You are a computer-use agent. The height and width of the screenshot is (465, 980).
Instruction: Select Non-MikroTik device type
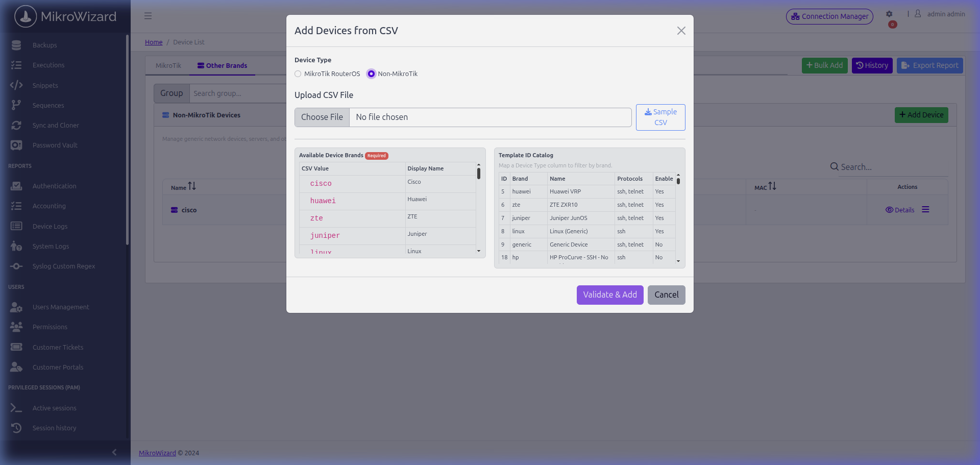[371, 74]
